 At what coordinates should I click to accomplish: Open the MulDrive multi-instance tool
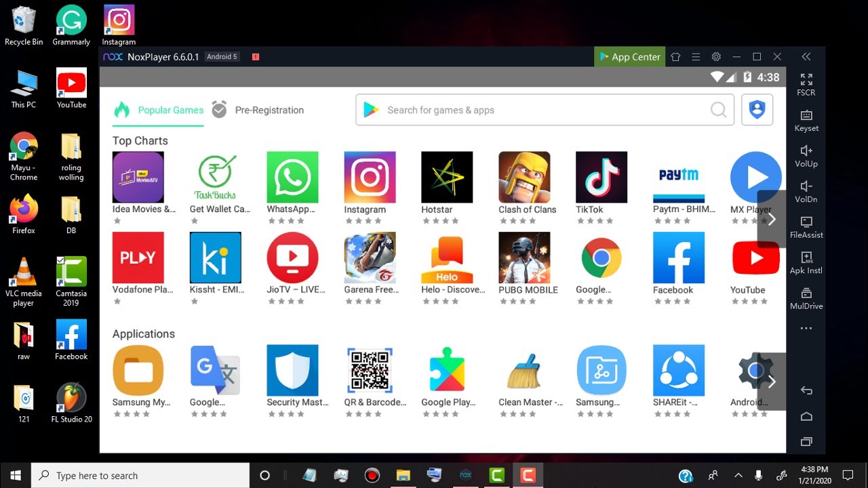tap(806, 298)
